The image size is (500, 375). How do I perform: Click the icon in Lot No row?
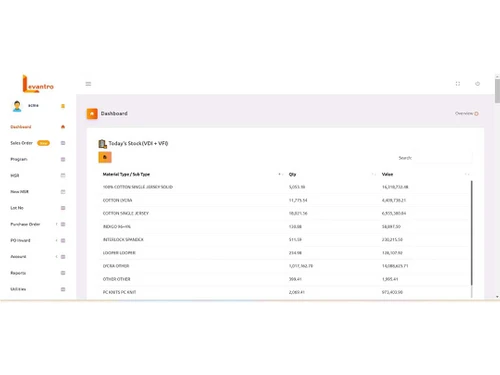pos(63,208)
